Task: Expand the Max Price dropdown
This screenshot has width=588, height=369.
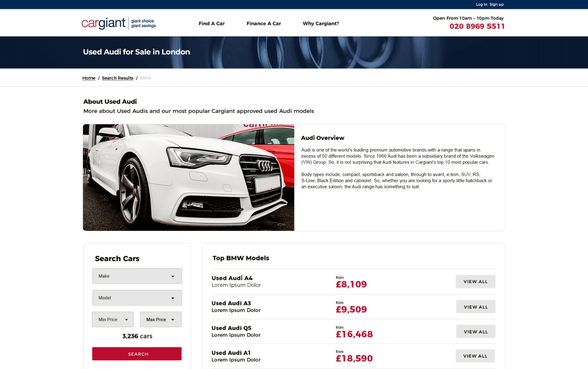Action: (160, 319)
